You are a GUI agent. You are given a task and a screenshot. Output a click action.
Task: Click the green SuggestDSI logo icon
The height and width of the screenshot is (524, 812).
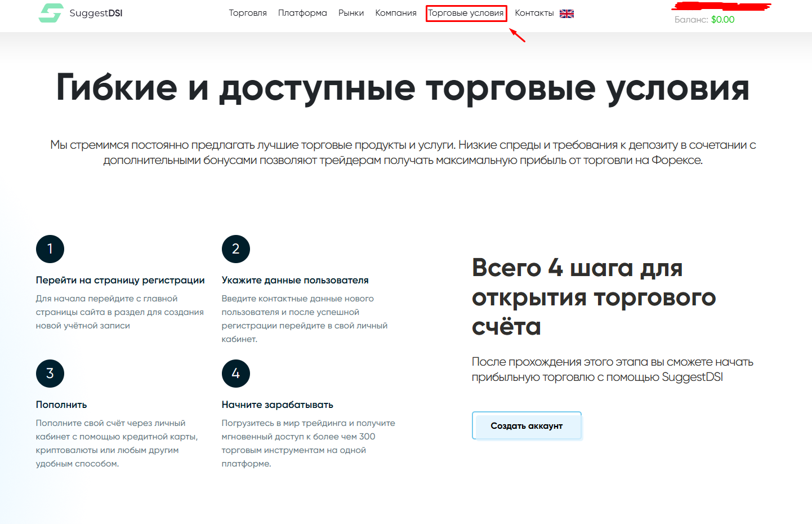[51, 13]
